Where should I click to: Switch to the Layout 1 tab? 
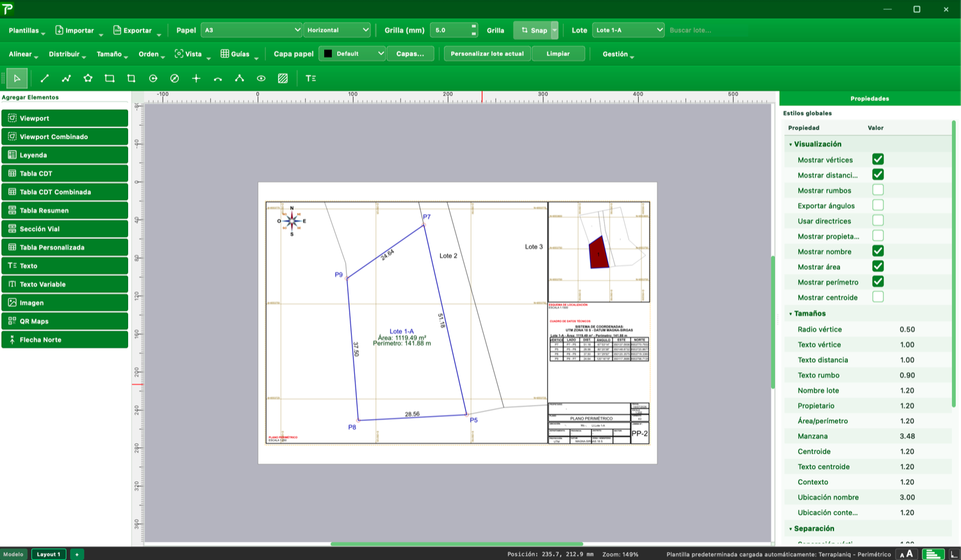tap(49, 554)
